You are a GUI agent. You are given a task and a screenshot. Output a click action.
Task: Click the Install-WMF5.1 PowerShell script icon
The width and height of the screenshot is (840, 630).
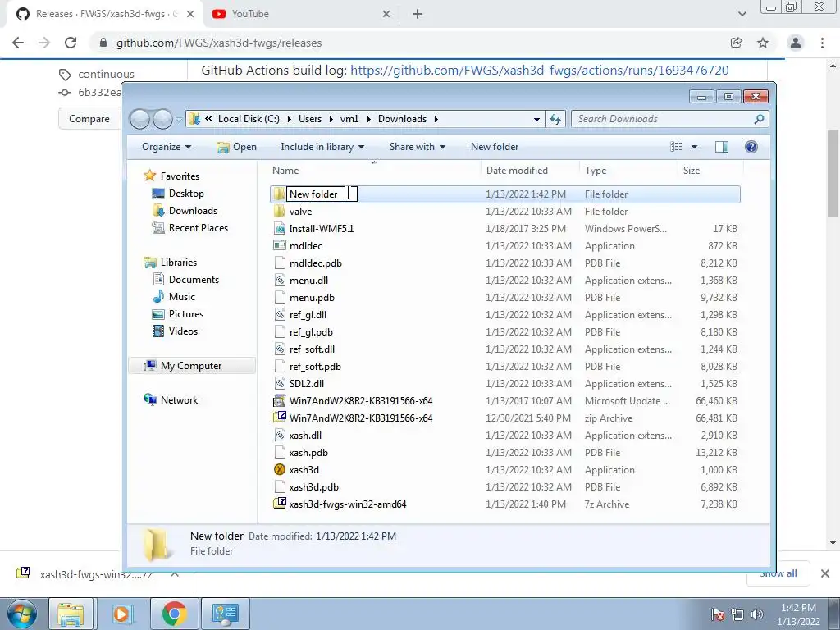(280, 229)
